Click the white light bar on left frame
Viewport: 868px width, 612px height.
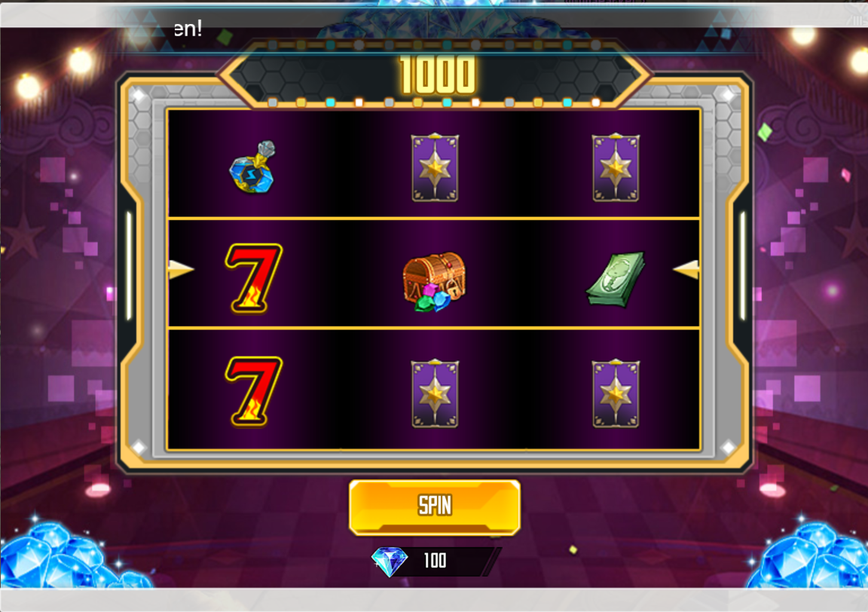(129, 266)
